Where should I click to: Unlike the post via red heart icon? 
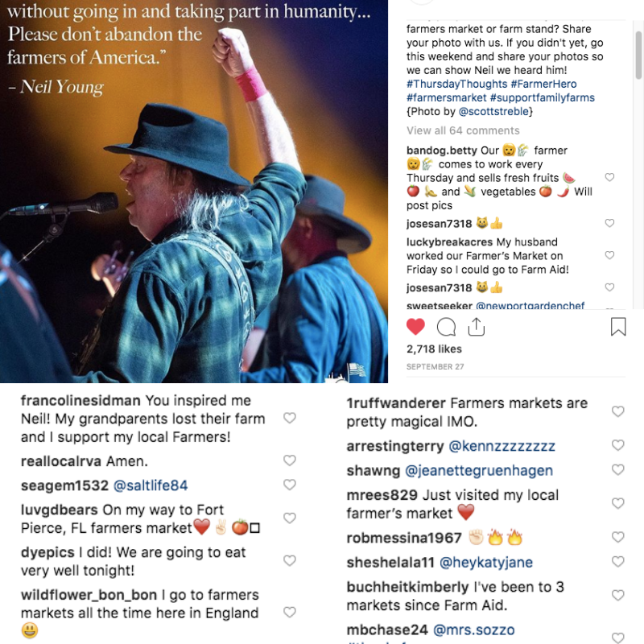[x=415, y=327]
